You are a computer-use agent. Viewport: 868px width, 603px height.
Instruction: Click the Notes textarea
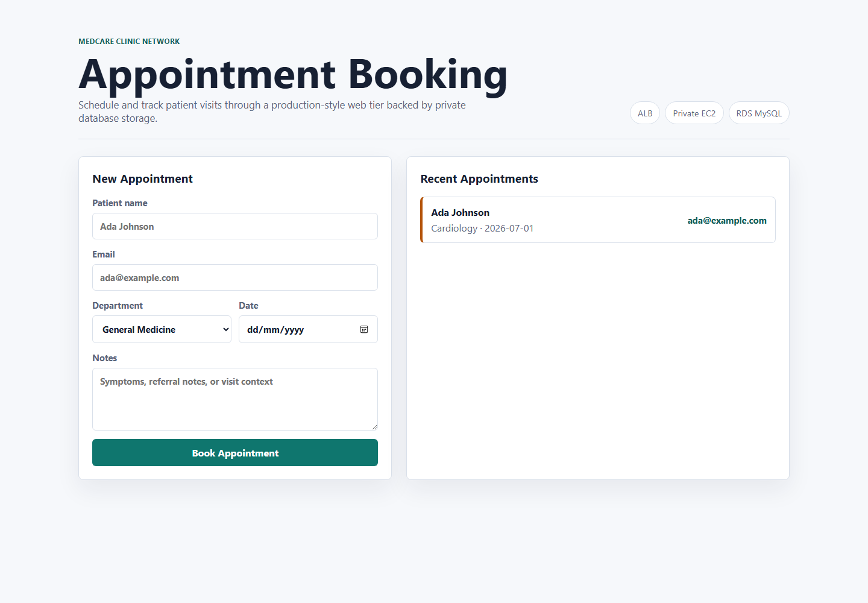(235, 399)
